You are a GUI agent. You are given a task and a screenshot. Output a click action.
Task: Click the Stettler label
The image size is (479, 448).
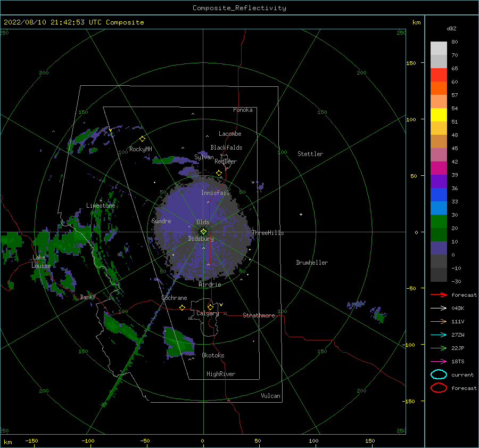tap(310, 154)
